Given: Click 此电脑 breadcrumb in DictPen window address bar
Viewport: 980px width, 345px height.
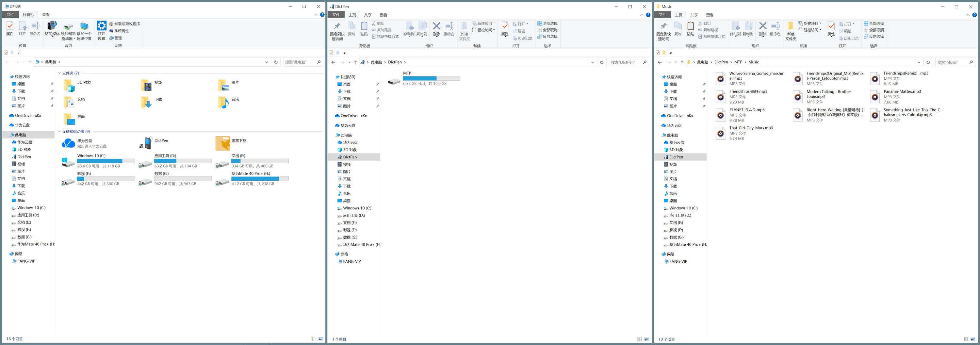Looking at the screenshot, I should pyautogui.click(x=376, y=62).
